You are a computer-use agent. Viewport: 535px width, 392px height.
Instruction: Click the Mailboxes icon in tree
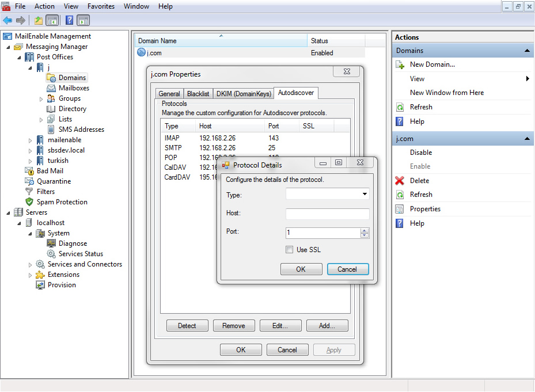[51, 88]
